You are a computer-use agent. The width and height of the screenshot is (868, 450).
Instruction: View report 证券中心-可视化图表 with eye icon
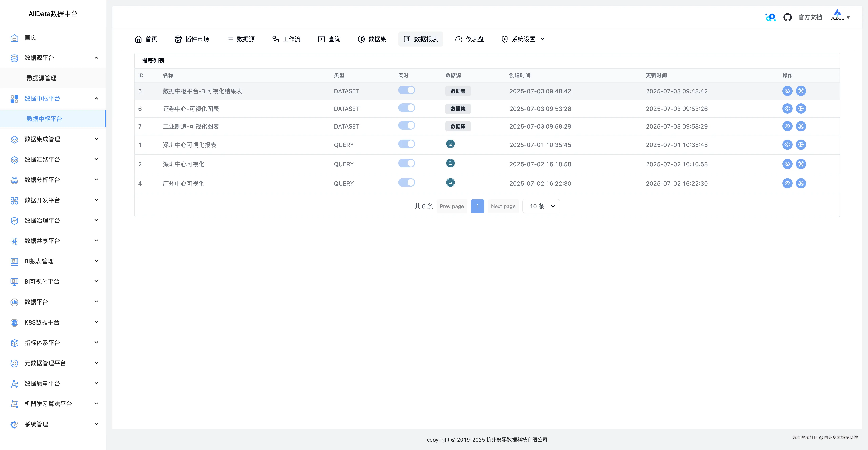[787, 109]
